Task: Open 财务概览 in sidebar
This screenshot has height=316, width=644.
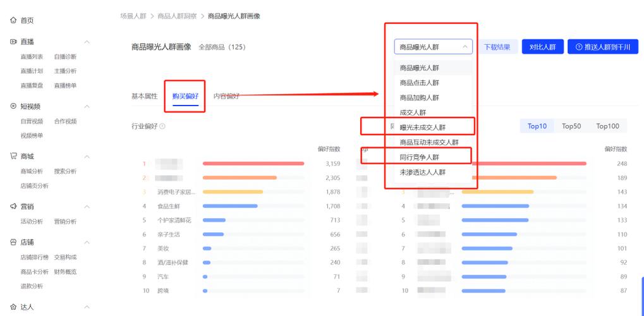Action: (65, 272)
